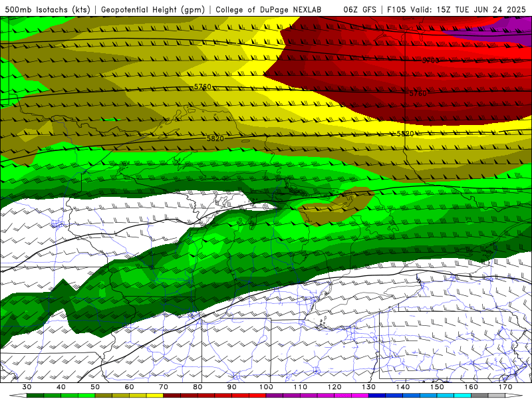Click the 50 kt legend value
The image size is (532, 399).
95,387
